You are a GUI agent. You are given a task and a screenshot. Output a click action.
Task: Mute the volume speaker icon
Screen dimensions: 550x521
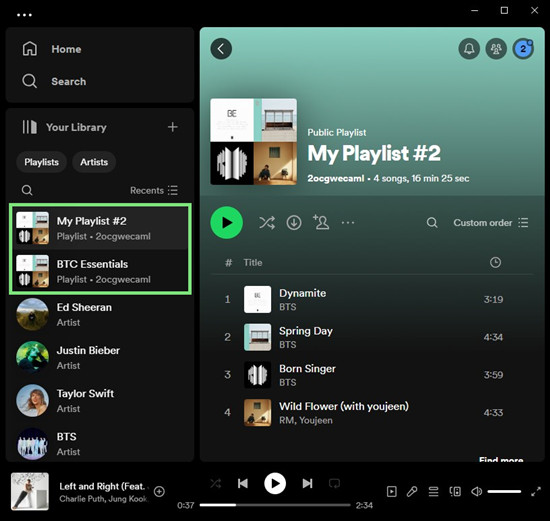tap(476, 492)
